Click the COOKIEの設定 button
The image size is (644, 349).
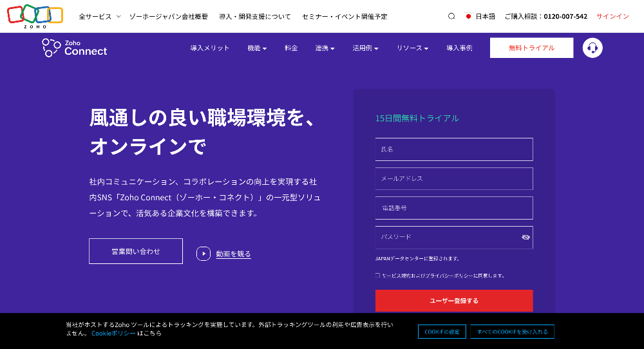[442, 332]
